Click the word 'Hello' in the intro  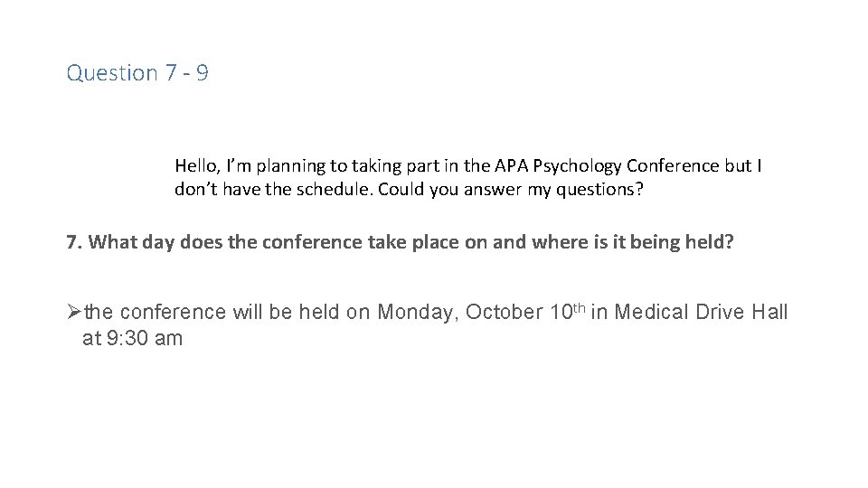(x=197, y=165)
